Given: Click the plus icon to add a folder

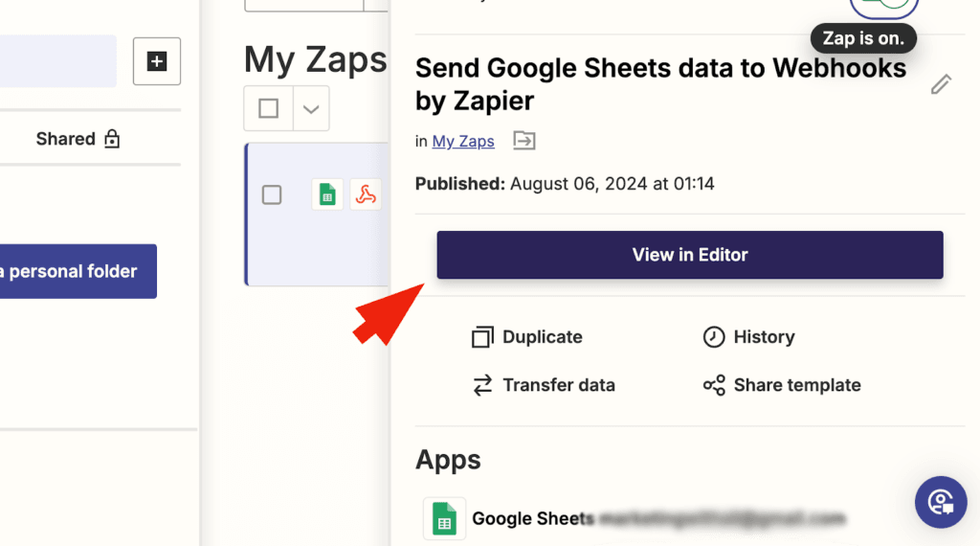Looking at the screenshot, I should [x=157, y=62].
